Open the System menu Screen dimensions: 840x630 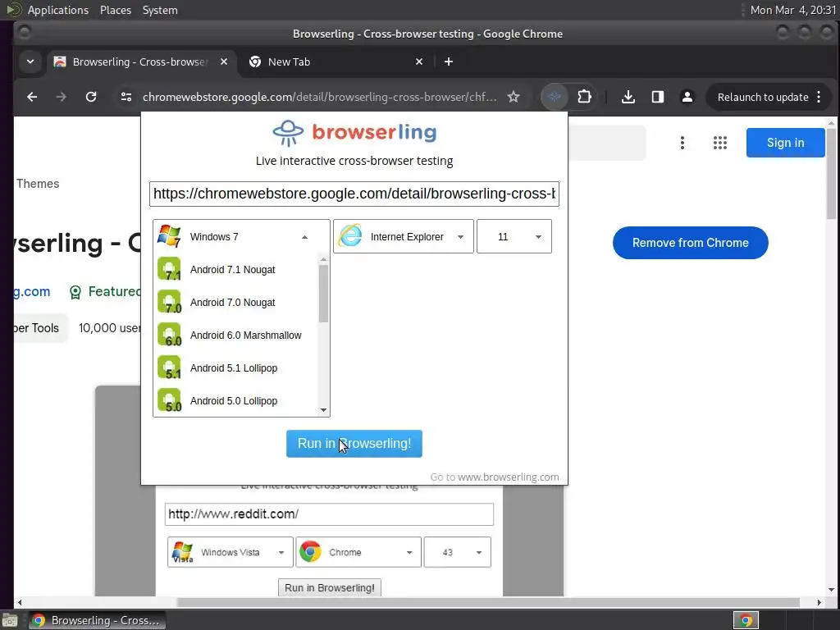160,10
